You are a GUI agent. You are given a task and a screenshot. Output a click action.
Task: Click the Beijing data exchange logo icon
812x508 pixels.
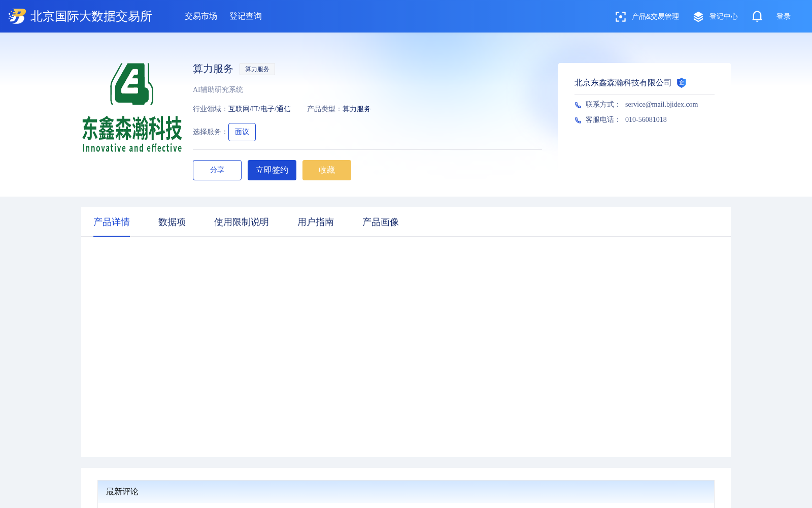click(x=17, y=16)
